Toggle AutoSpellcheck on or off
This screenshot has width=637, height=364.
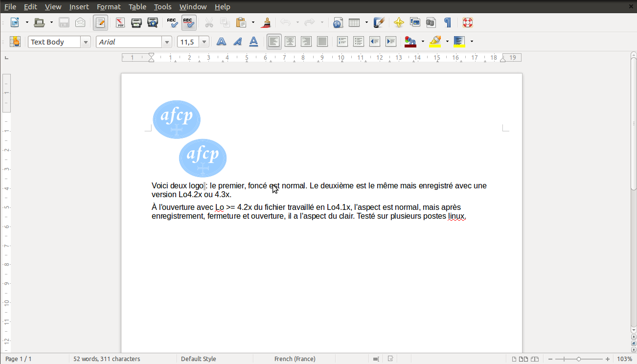coord(188,23)
